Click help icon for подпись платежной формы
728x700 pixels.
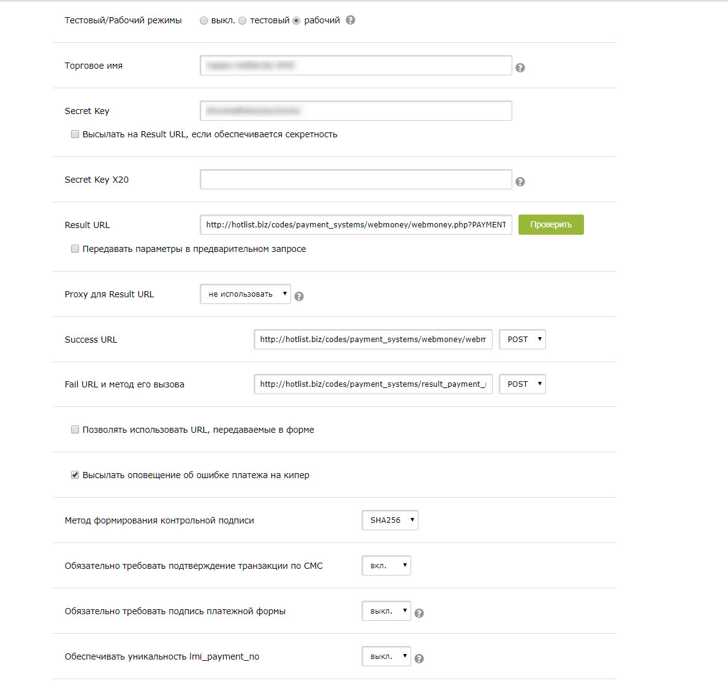419,614
